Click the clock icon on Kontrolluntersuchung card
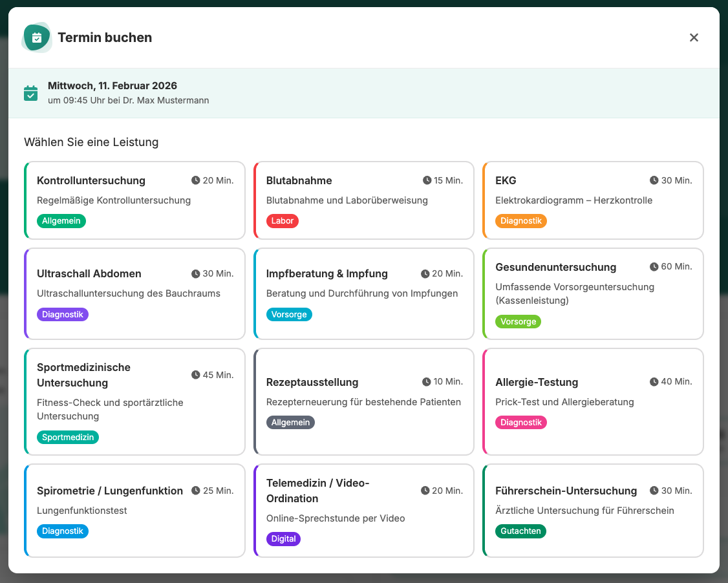 point(196,180)
